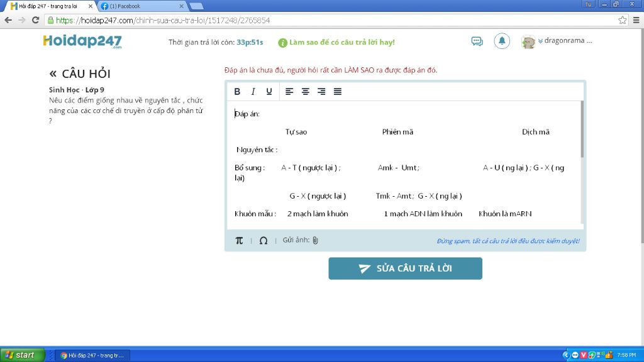Center align text in the editor
Screen dimensions: 644x362
(306, 92)
